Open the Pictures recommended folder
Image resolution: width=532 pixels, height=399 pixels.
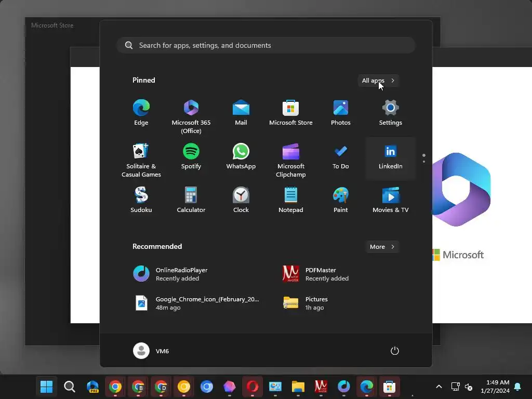click(341, 303)
